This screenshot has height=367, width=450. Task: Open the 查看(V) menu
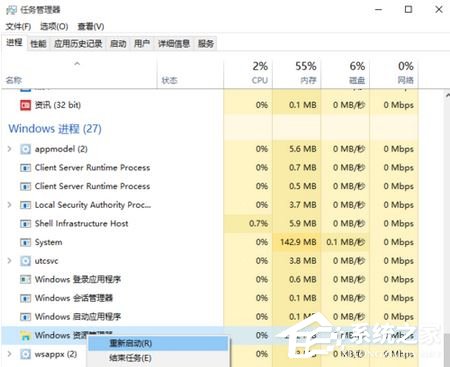click(91, 26)
